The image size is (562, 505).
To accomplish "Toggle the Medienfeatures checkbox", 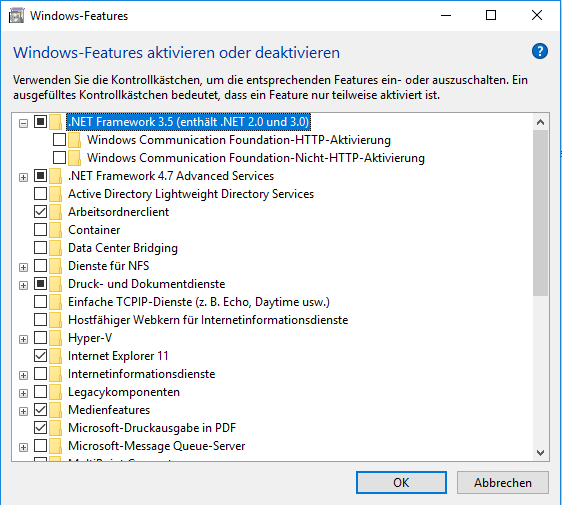I will (41, 409).
